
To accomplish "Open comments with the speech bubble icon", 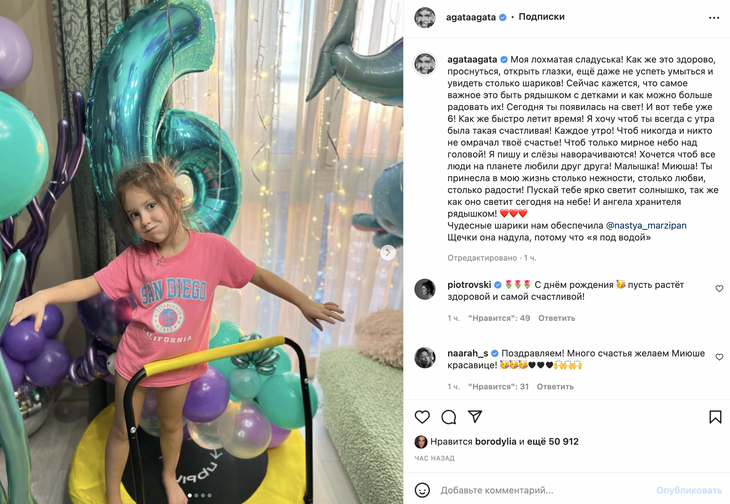I will pos(449,417).
